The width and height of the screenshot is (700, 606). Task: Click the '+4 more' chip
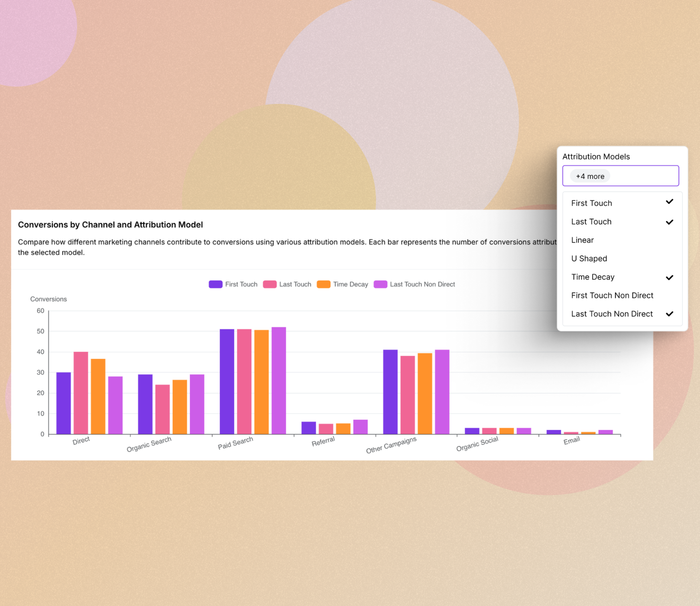point(590,176)
